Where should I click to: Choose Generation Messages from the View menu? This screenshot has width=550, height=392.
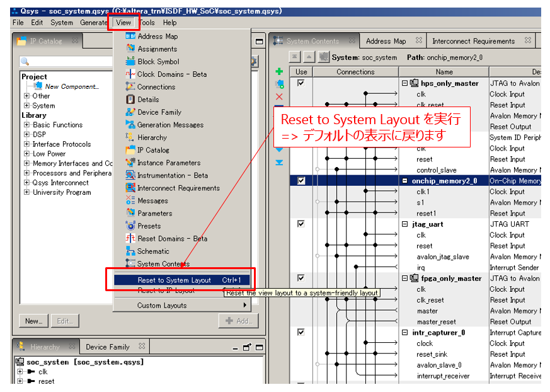pyautogui.click(x=170, y=125)
